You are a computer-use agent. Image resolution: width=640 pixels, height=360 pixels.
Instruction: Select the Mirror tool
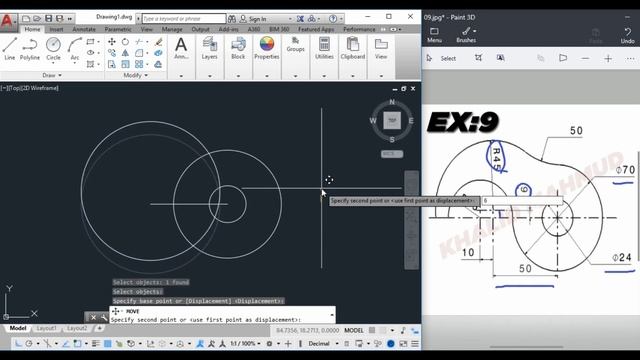[125, 53]
